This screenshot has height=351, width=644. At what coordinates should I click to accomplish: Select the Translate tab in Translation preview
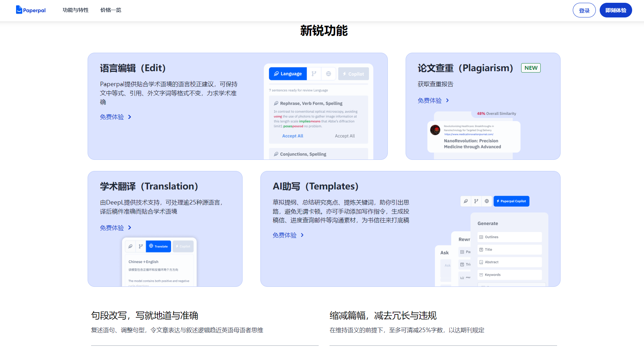tap(158, 246)
